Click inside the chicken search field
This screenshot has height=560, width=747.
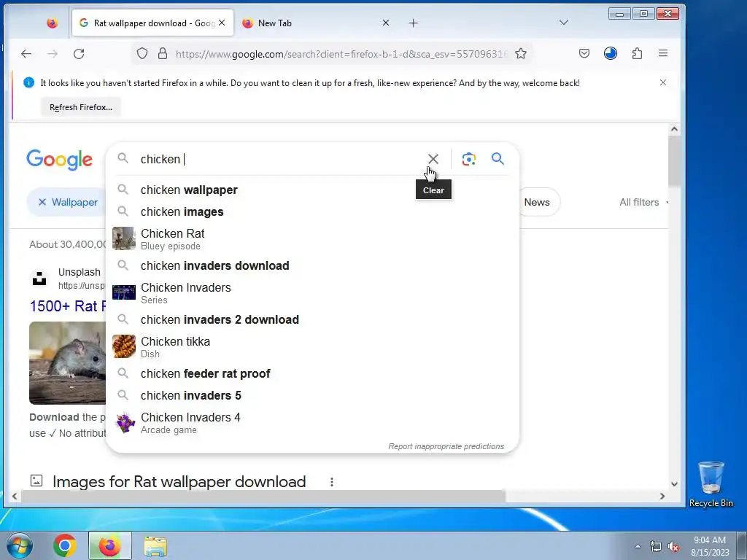pyautogui.click(x=281, y=159)
